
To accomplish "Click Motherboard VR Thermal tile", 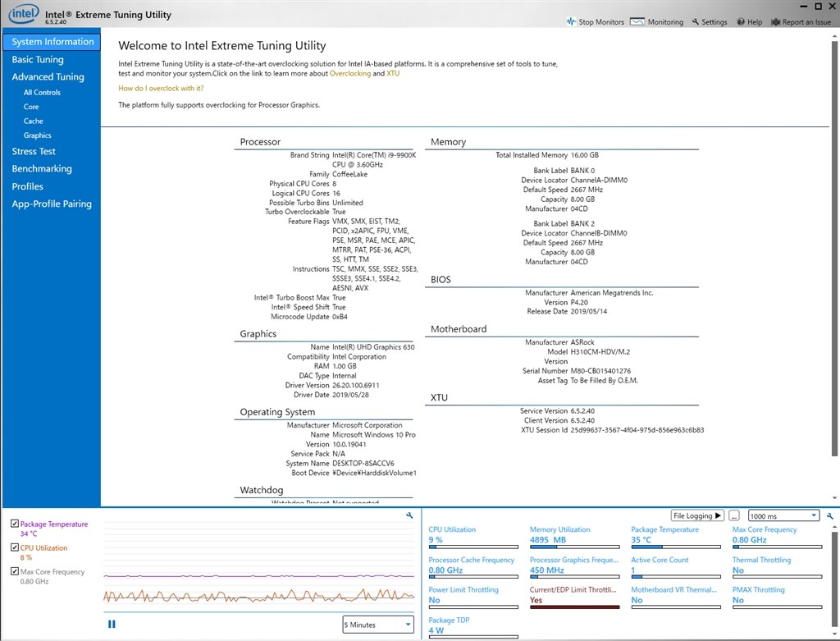I will click(676, 598).
